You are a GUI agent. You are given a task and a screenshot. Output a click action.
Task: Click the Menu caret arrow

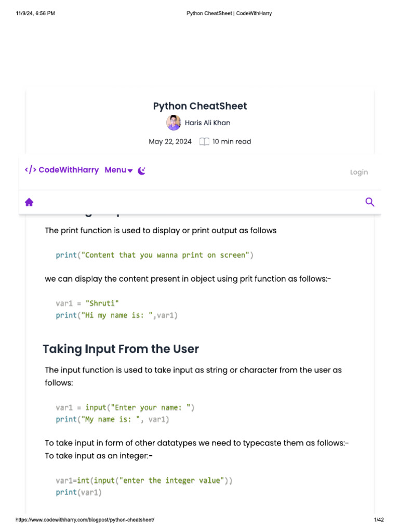130,171
